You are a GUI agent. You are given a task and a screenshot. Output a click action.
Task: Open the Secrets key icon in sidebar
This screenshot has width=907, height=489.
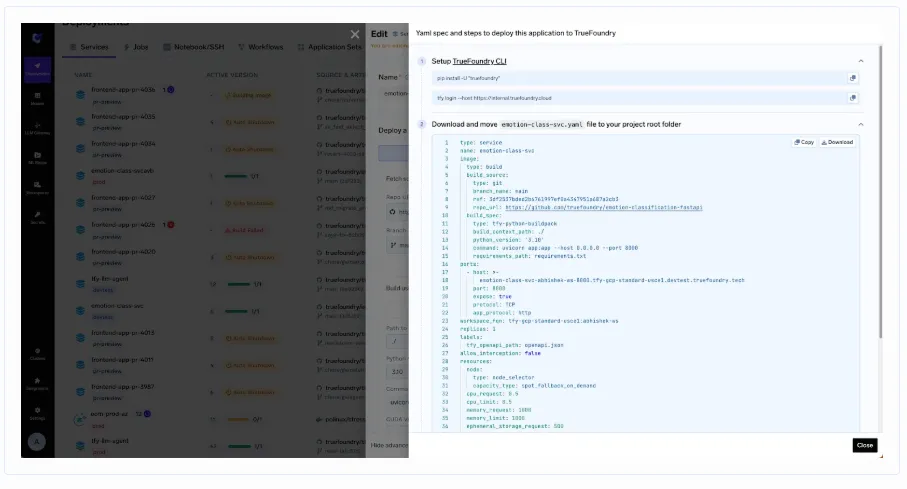pyautogui.click(x=37, y=218)
